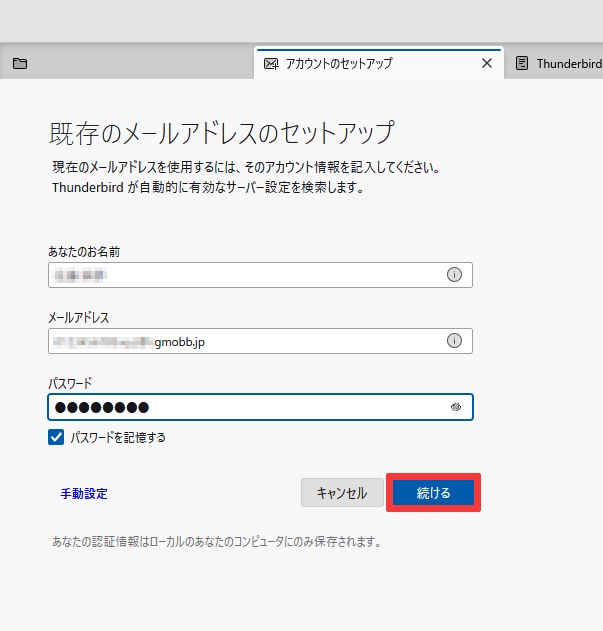The image size is (603, 631).
Task: Toggle password visibility with the eye icon
Action: point(455,407)
